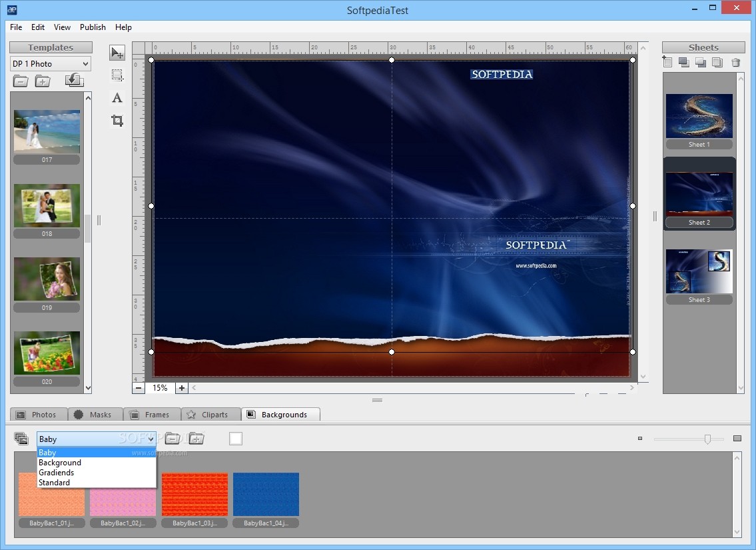Click templates list scroll up arrow
The height and width of the screenshot is (550, 756).
pos(88,98)
